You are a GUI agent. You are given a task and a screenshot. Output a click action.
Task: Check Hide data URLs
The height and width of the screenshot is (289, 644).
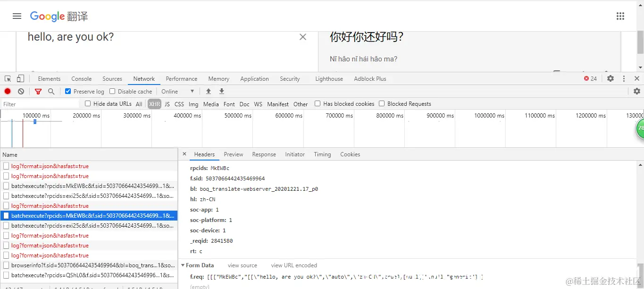(x=88, y=103)
